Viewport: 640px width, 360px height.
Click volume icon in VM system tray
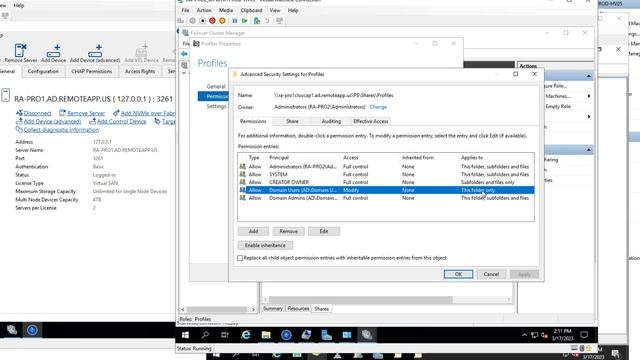[544, 335]
